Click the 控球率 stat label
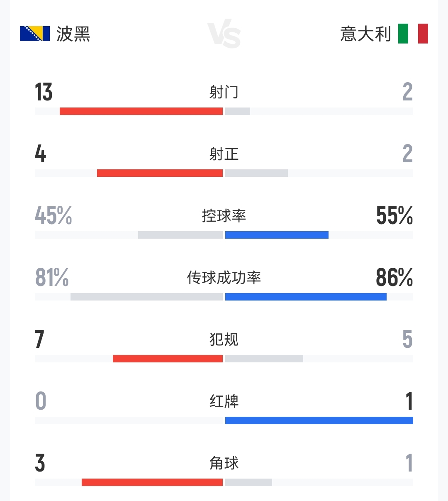This screenshot has height=501, width=448. (224, 216)
